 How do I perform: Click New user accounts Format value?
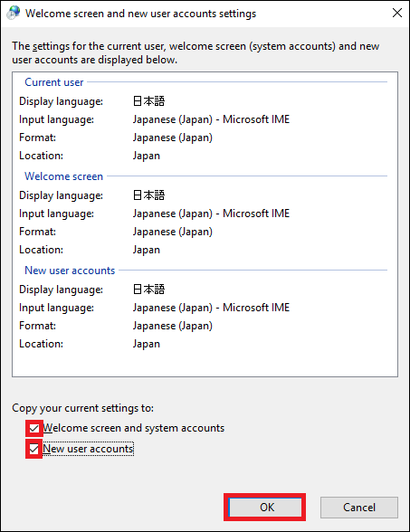tap(172, 326)
